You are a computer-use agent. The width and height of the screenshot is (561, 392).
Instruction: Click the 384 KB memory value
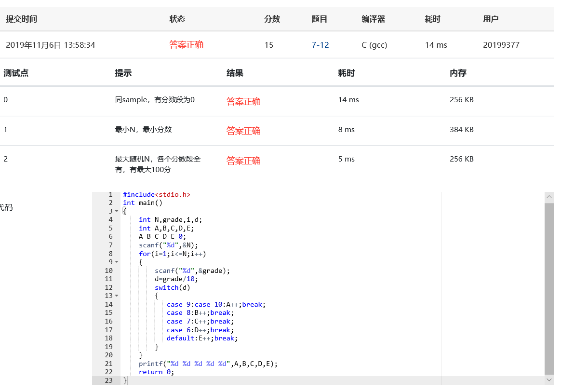click(462, 130)
